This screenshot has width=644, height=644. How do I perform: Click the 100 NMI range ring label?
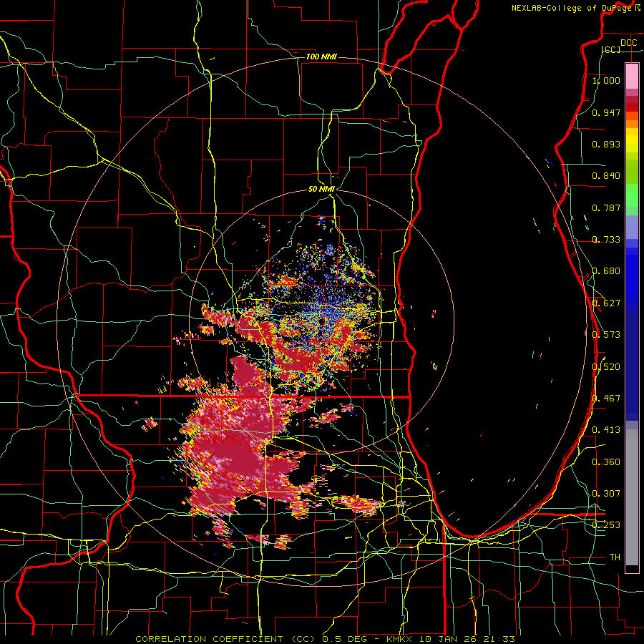click(x=321, y=57)
